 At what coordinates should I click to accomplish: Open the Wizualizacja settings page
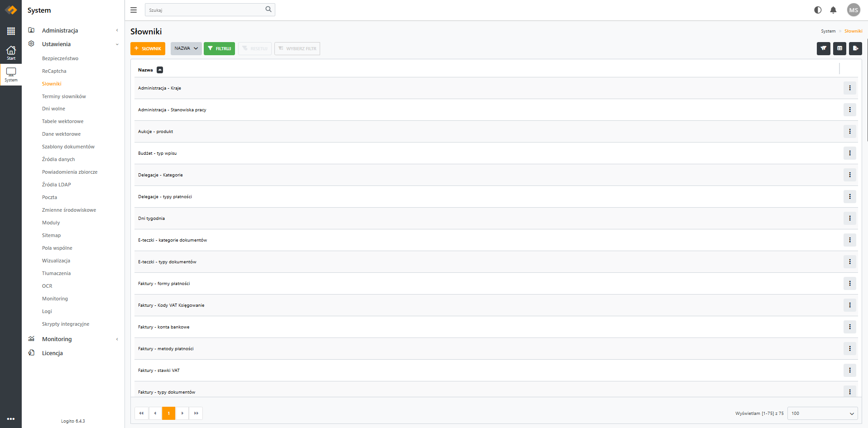point(56,261)
